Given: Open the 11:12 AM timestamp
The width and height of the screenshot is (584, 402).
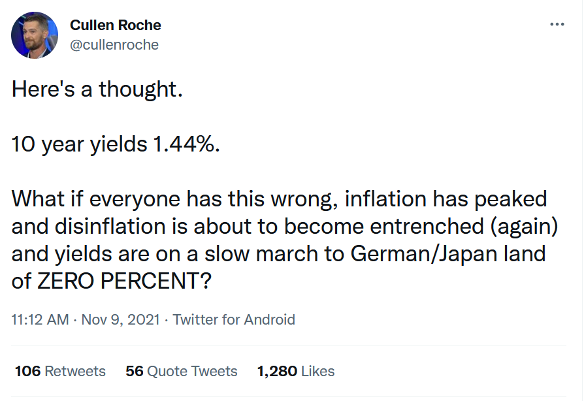Looking at the screenshot, I should (x=40, y=320).
